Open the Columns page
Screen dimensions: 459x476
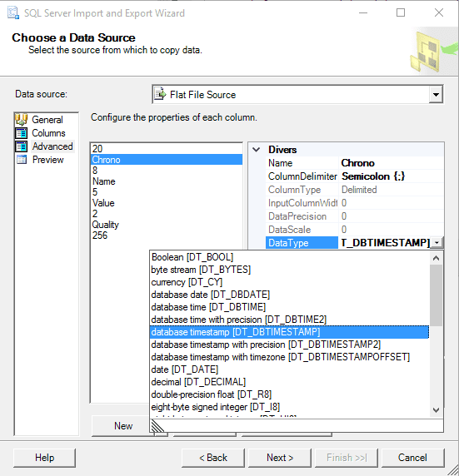(48, 133)
